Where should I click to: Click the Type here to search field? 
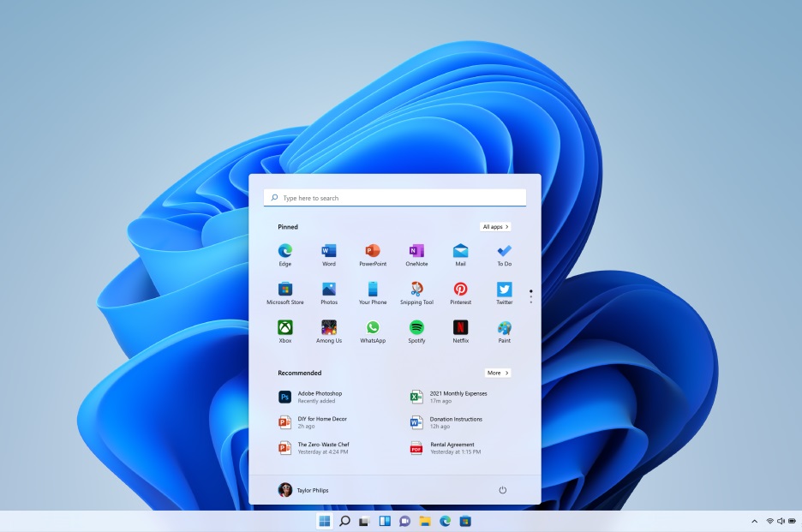pos(395,198)
